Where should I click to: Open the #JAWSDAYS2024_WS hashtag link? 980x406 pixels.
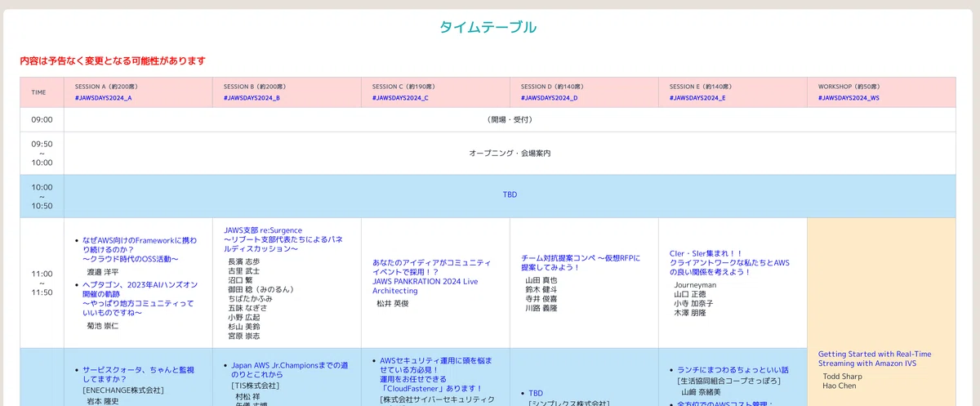click(849, 98)
